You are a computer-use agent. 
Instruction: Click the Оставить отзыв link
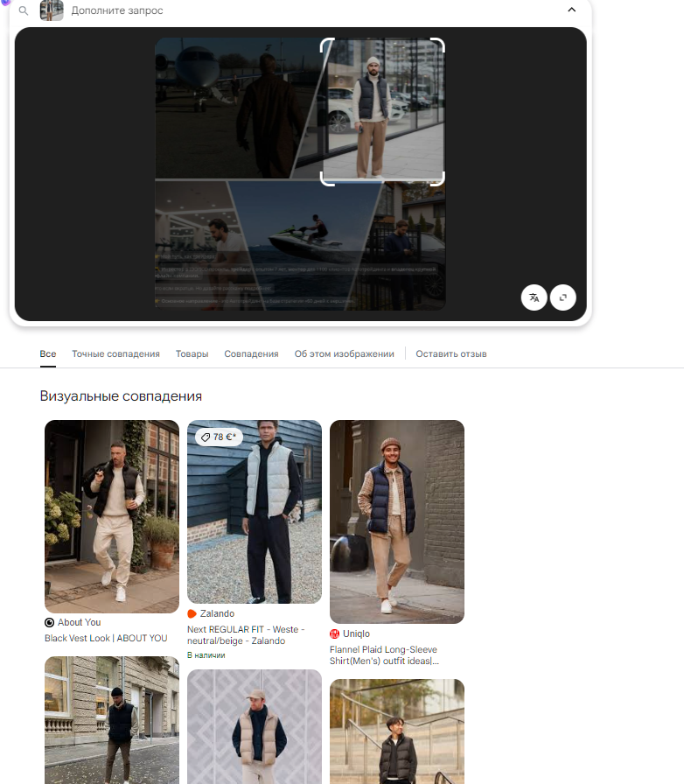[450, 354]
